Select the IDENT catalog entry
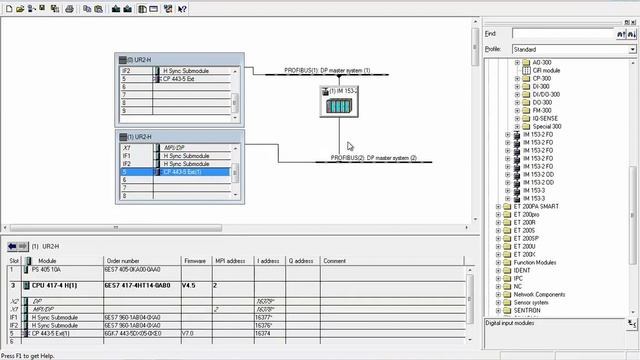This screenshot has width=640, height=360. (522, 271)
